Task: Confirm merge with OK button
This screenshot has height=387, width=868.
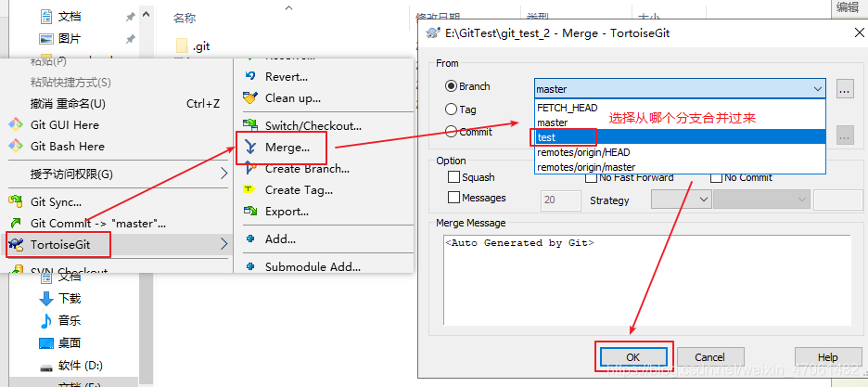Action: click(632, 357)
